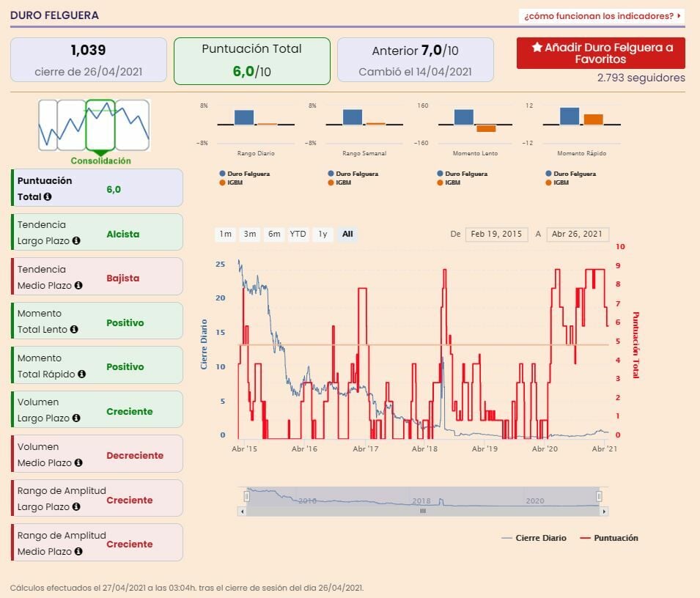Select the All time range

click(347, 234)
